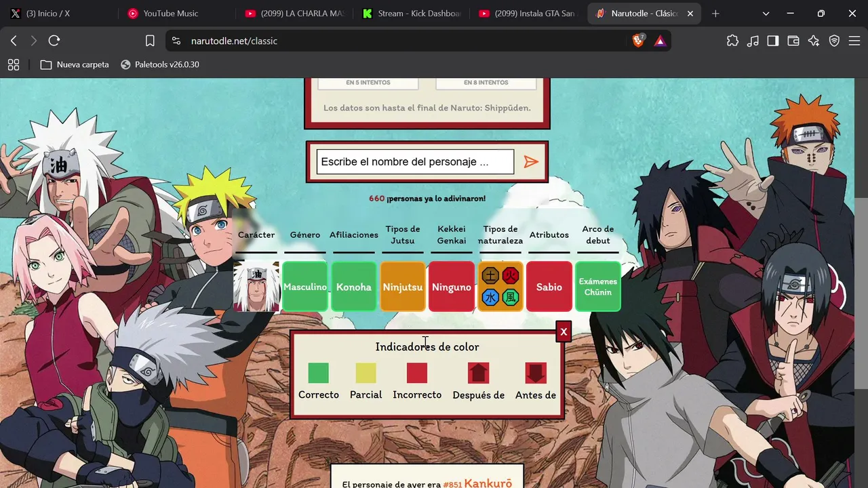Click the Konoha affiliation tile
The image size is (868, 488).
[x=354, y=287]
